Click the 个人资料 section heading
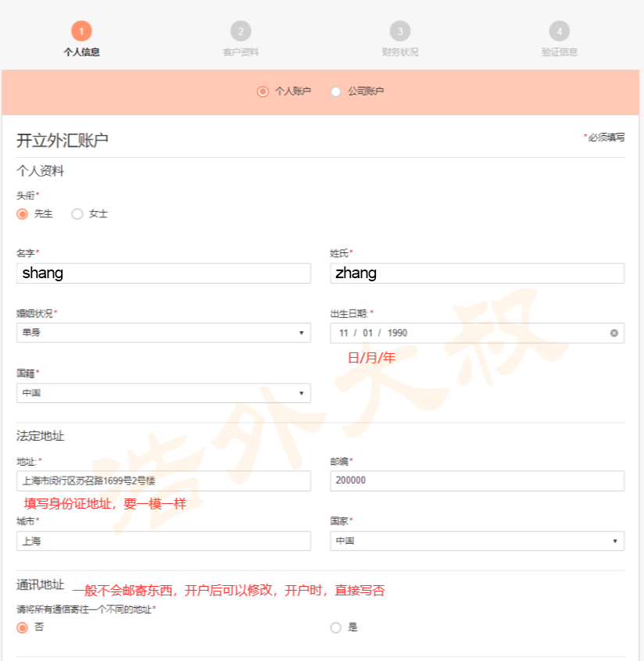 (x=40, y=171)
